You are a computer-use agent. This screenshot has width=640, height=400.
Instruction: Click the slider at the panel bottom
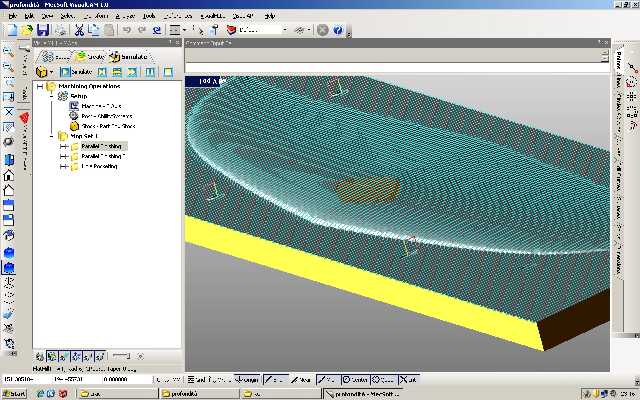coord(121,356)
